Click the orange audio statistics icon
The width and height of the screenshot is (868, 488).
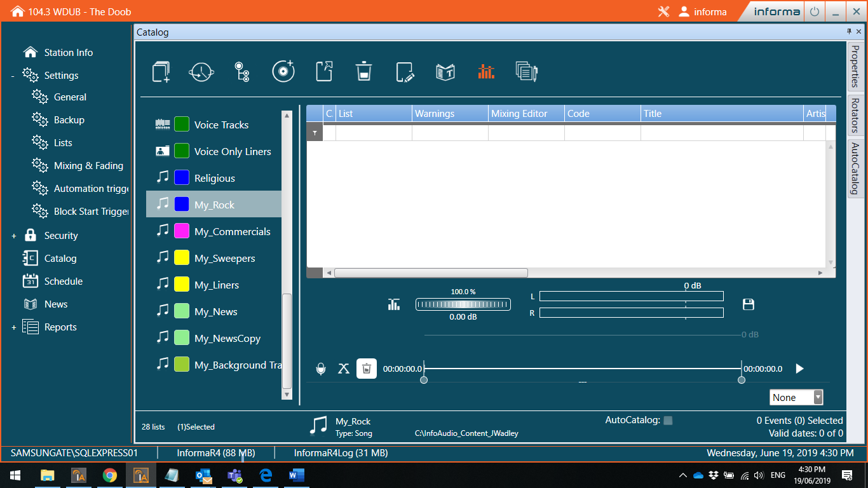(486, 71)
